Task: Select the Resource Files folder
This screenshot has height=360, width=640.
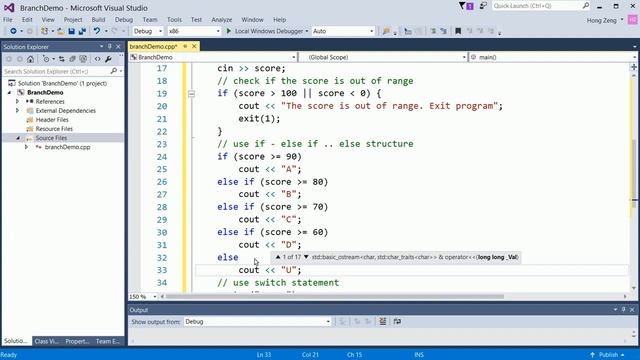Action: pos(54,129)
